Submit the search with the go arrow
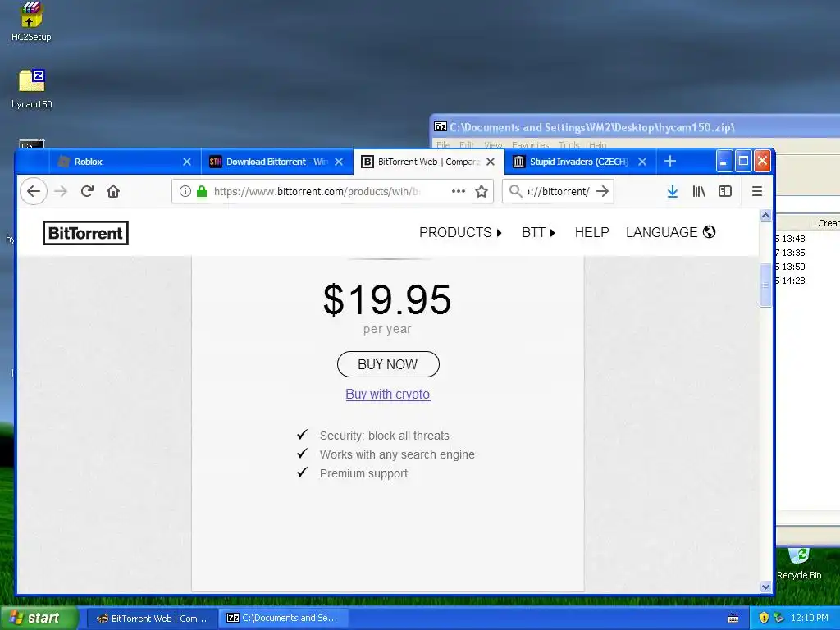Viewport: 840px width, 630px height. point(602,191)
